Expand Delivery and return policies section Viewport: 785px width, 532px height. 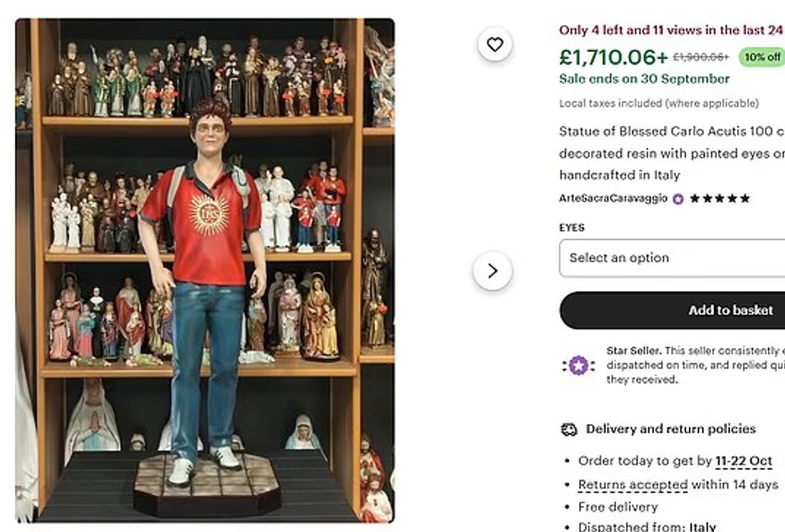[670, 429]
